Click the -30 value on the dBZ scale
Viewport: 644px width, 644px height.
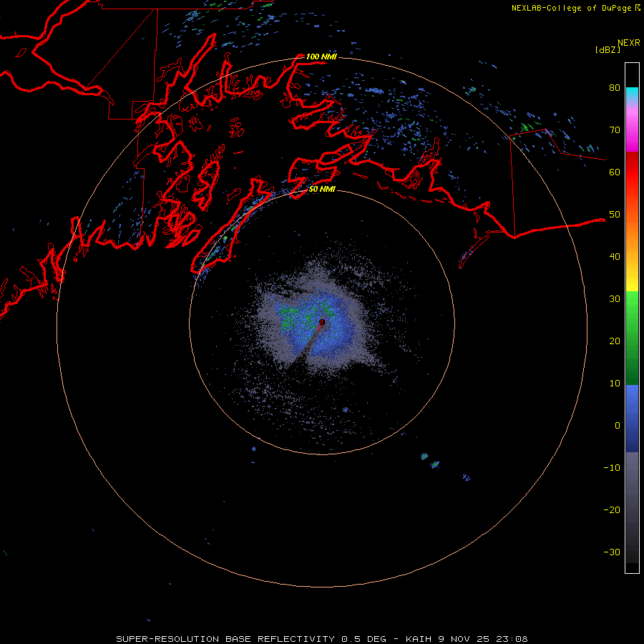click(612, 552)
